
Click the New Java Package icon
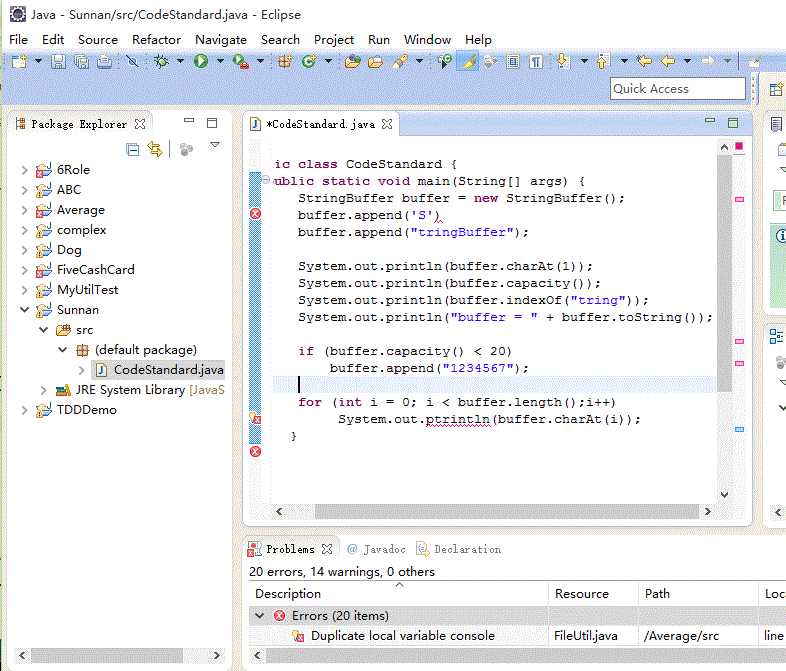click(285, 61)
